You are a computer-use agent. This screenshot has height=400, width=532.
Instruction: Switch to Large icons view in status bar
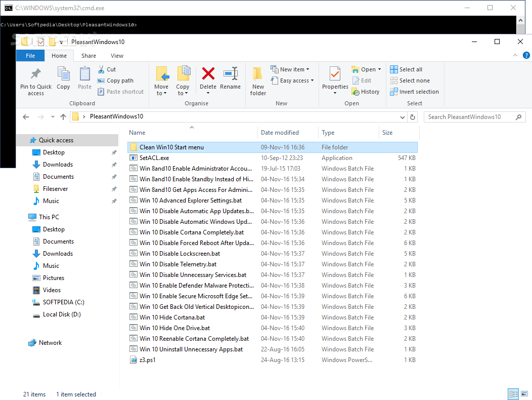(x=524, y=394)
